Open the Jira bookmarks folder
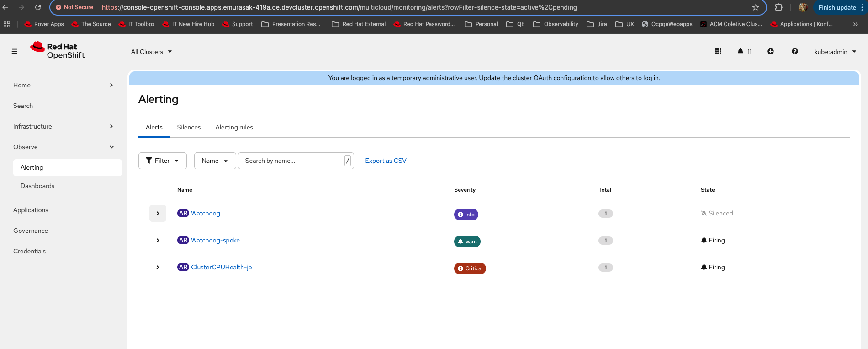 pos(597,24)
